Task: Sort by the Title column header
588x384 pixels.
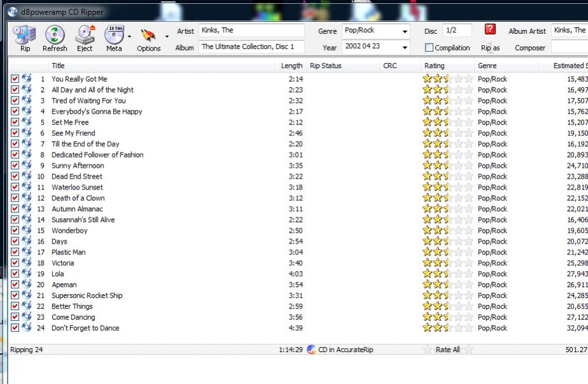Action: (x=58, y=66)
